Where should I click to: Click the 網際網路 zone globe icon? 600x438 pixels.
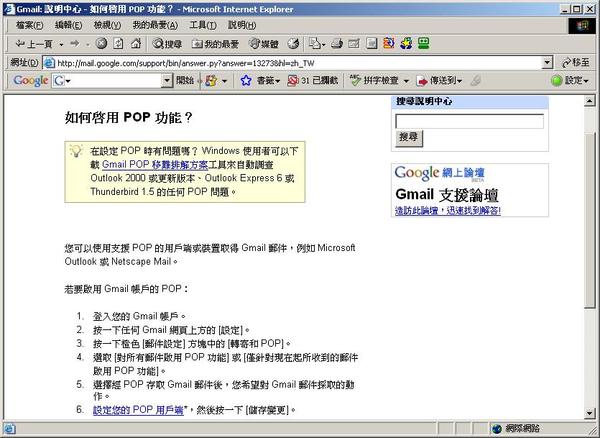click(x=497, y=428)
